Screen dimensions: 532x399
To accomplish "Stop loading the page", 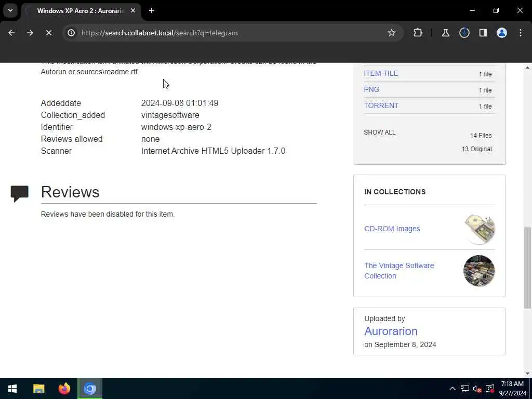I will point(48,33).
